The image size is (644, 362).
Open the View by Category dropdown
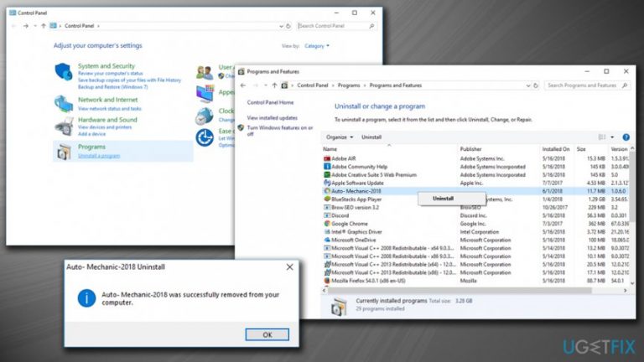click(x=317, y=46)
